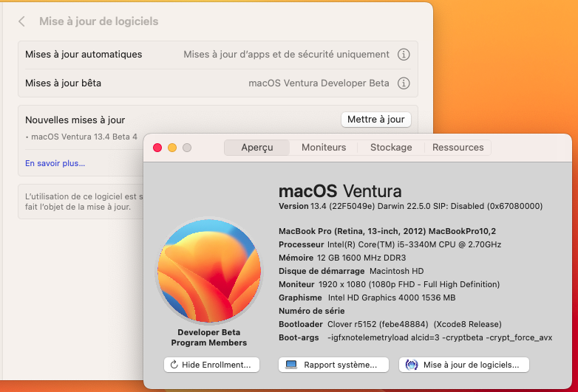The image size is (578, 392).
Task: Click the Processeur Intel Core i5-3340M line
Action: 390,244
